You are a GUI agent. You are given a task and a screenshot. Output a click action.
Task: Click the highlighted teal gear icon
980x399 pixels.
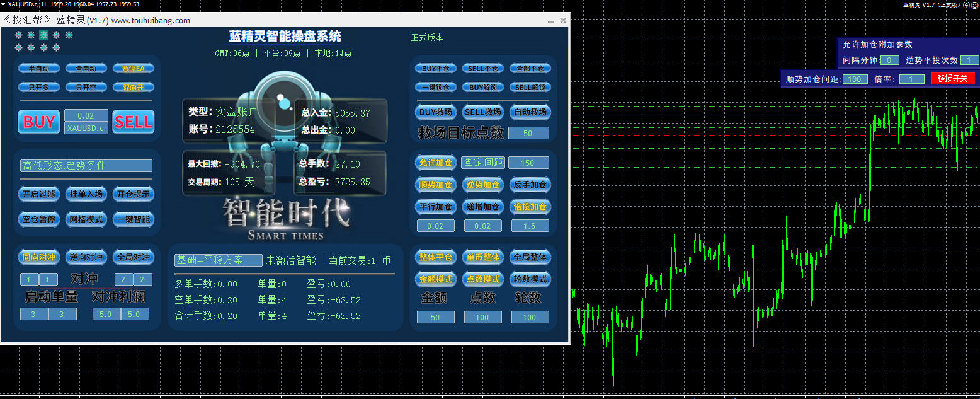tap(43, 35)
